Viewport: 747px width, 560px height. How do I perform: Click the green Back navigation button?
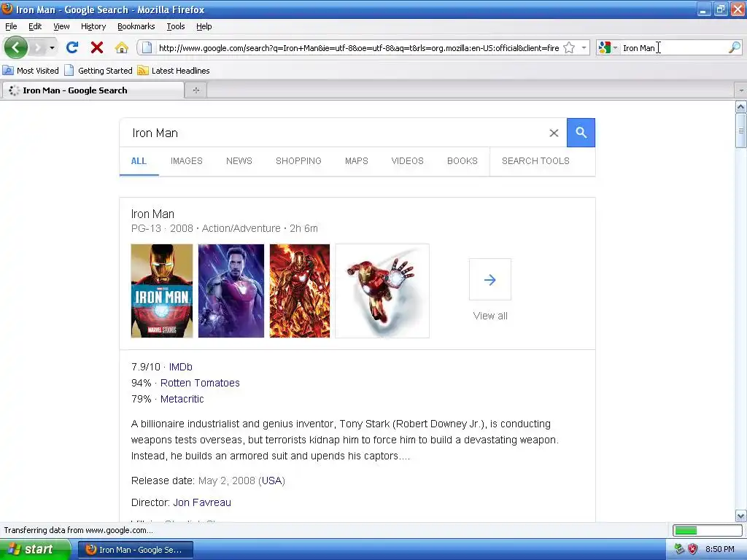tap(16, 47)
